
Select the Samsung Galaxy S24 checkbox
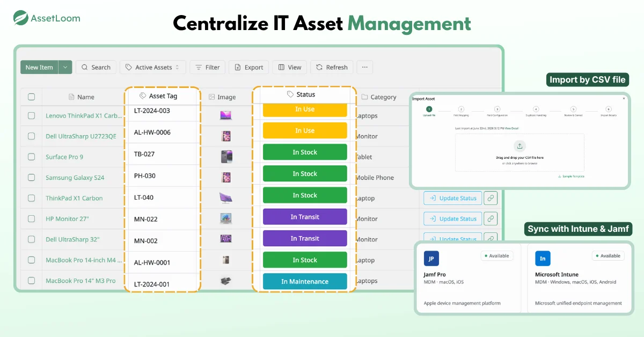coord(31,178)
